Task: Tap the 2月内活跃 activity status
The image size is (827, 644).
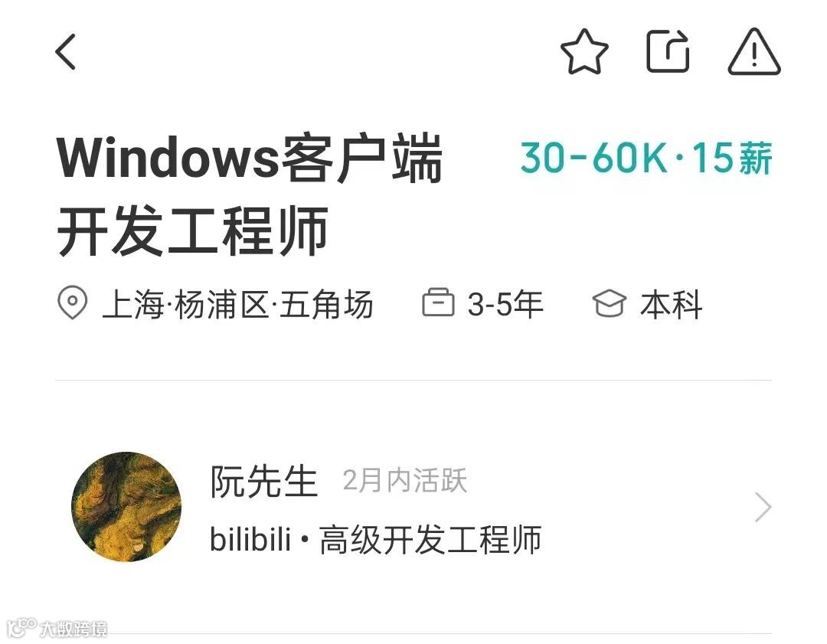Action: coord(404,480)
